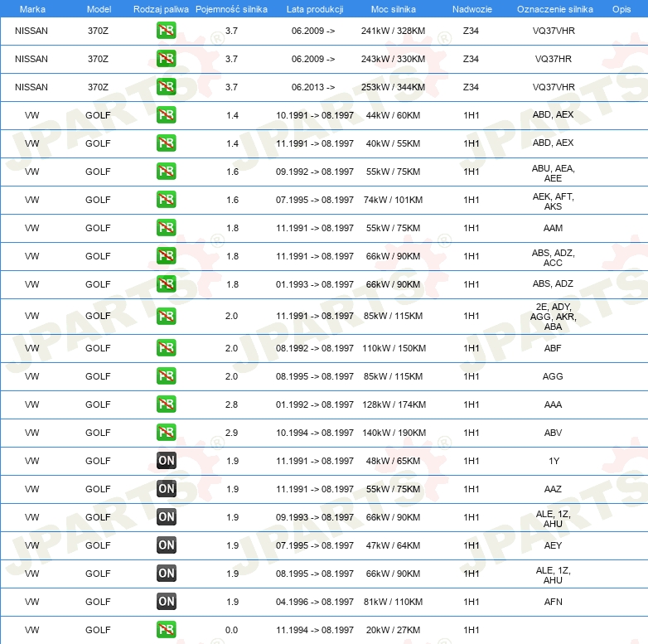Click petrol icon in 01.1993 Golf 1.8 row

click(166, 283)
